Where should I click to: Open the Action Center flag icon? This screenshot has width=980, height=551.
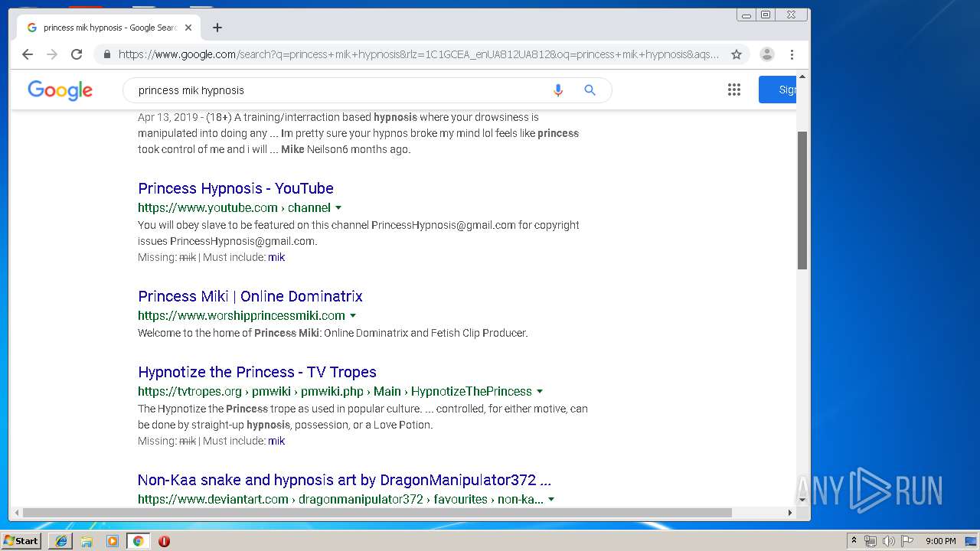[x=906, y=541]
